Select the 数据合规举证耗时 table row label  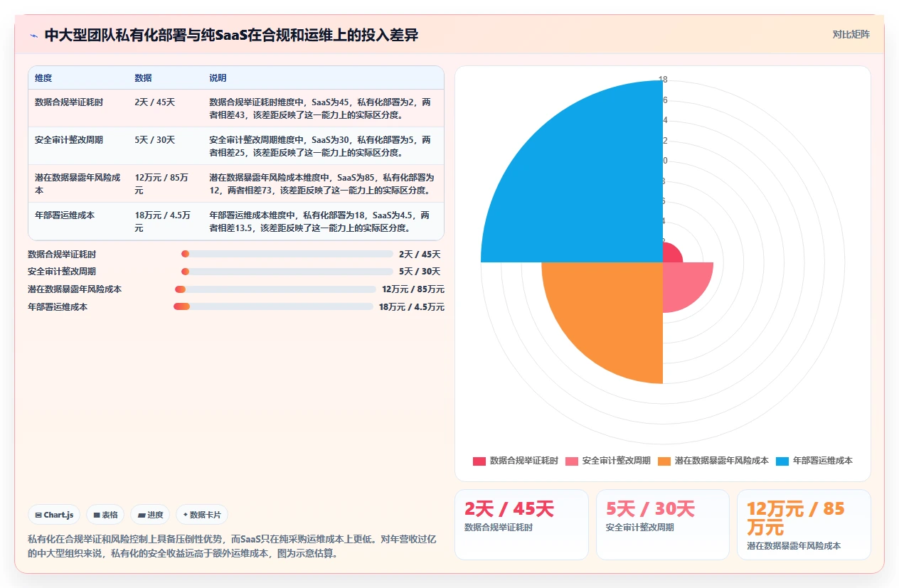click(x=69, y=102)
